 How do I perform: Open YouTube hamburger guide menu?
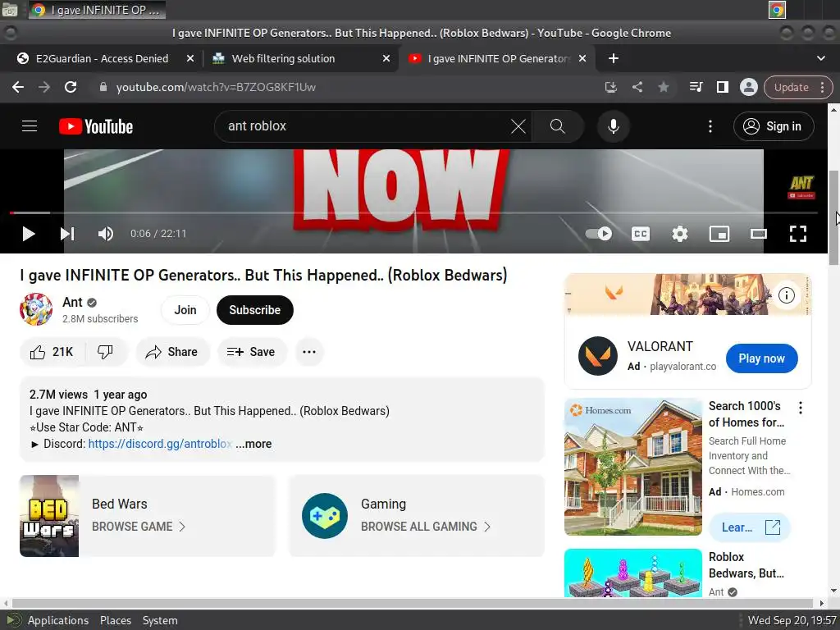(x=30, y=126)
